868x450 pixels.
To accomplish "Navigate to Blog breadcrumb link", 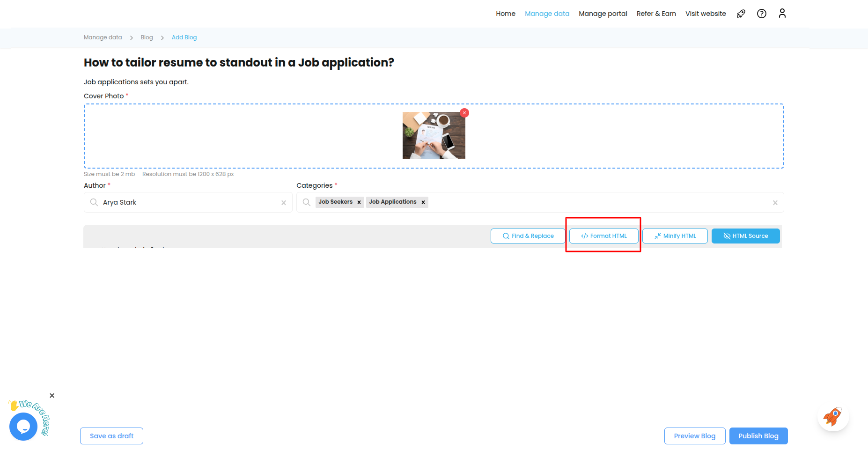I will click(147, 37).
